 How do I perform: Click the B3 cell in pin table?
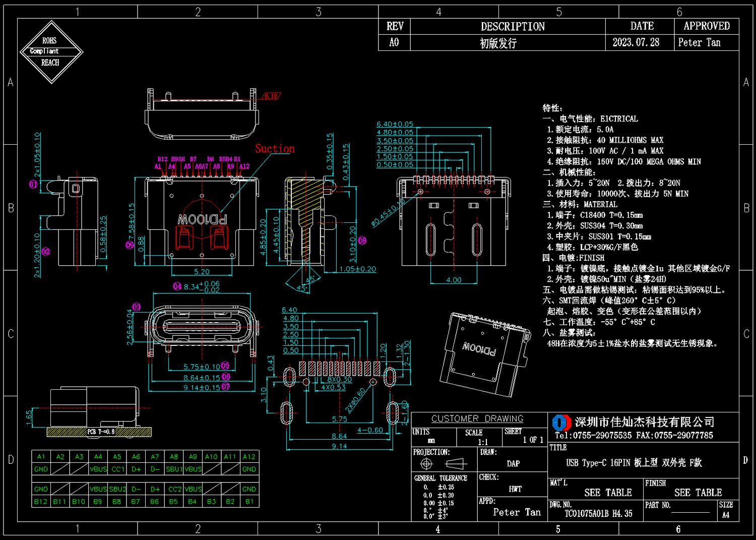211,501
